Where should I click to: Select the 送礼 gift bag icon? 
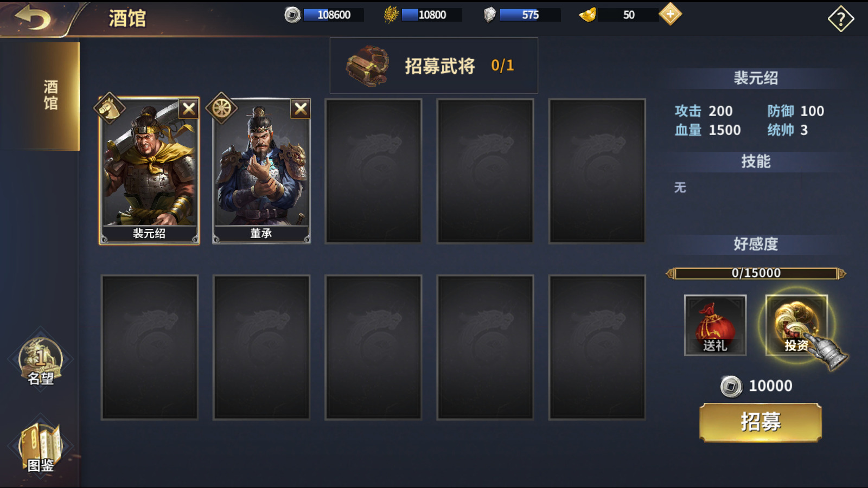715,325
